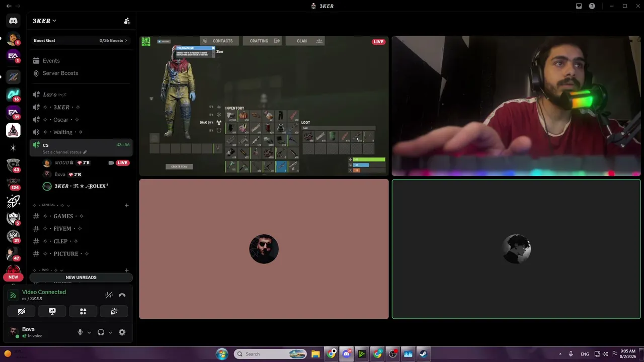The height and width of the screenshot is (362, 644).
Task: Open the rocket server icon
Action: pos(13,202)
